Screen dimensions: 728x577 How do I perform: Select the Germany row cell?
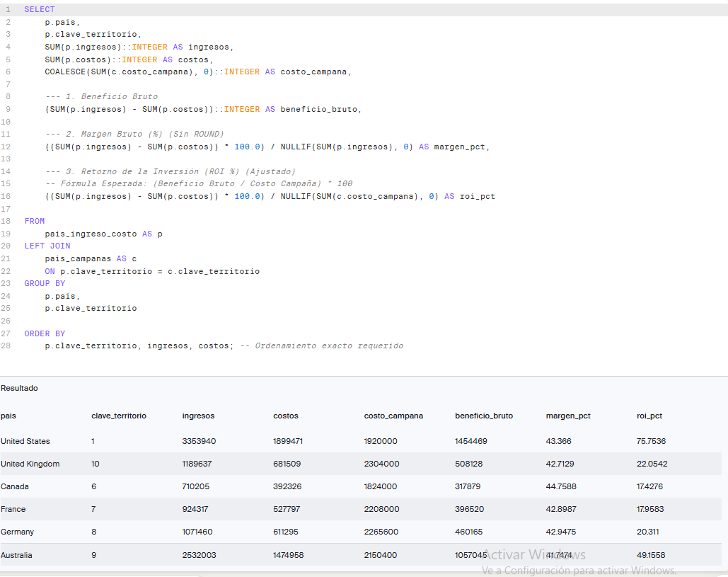click(17, 532)
